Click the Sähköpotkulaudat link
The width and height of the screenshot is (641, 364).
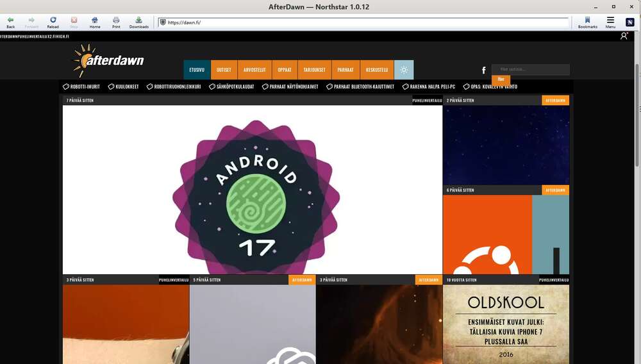pyautogui.click(x=235, y=87)
